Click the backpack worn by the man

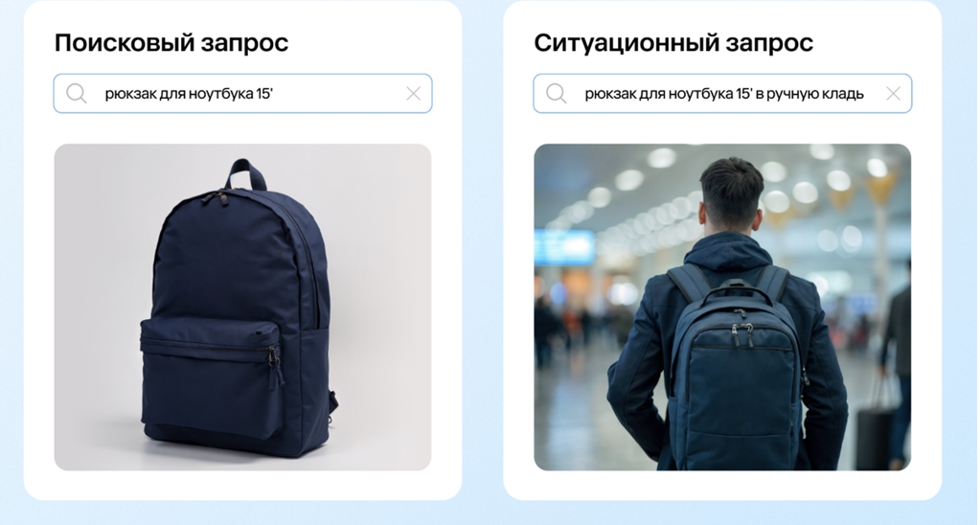[x=736, y=369]
